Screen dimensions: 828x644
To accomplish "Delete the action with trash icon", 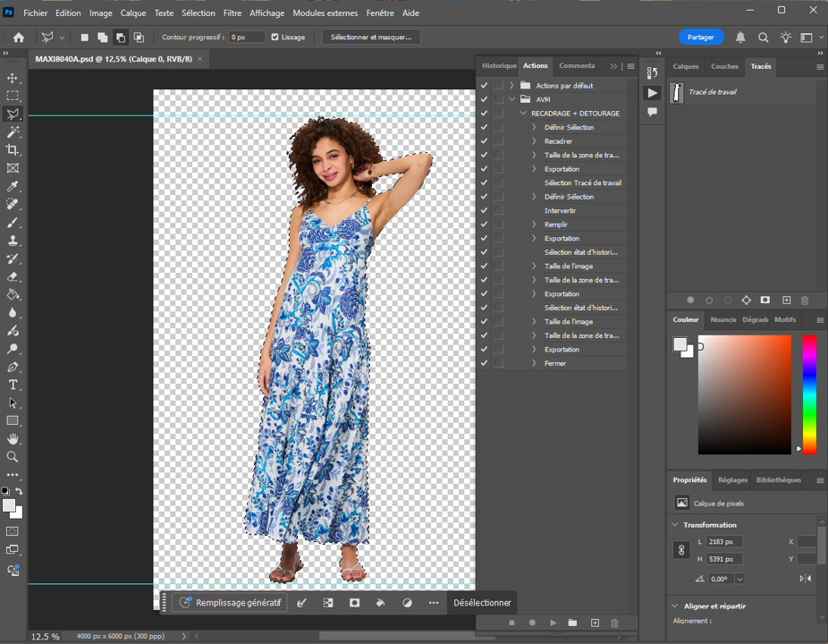I will click(x=614, y=623).
